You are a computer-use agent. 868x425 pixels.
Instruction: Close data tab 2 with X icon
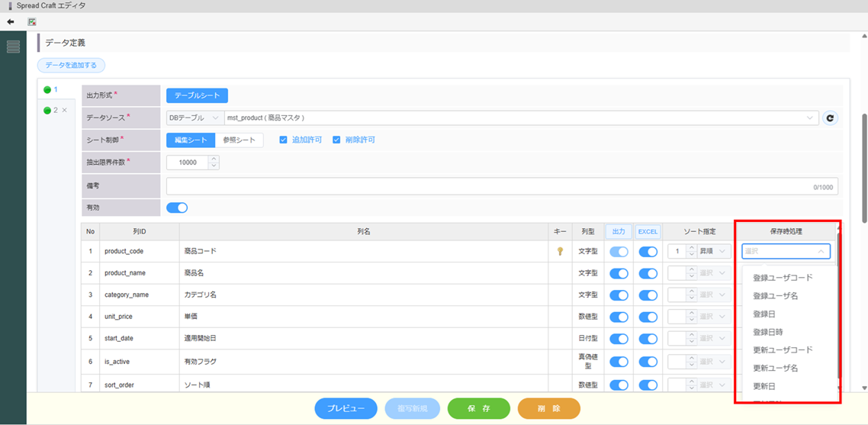(x=65, y=111)
